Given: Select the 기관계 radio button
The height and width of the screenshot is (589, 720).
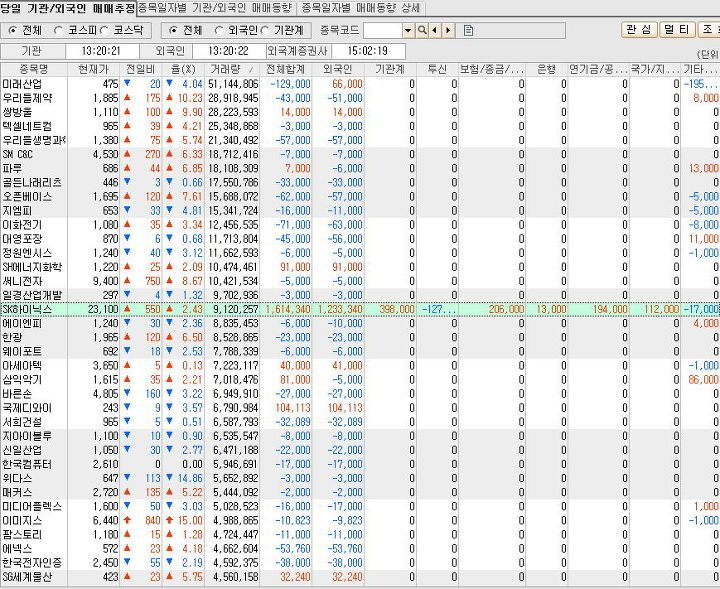Looking at the screenshot, I should point(264,31).
